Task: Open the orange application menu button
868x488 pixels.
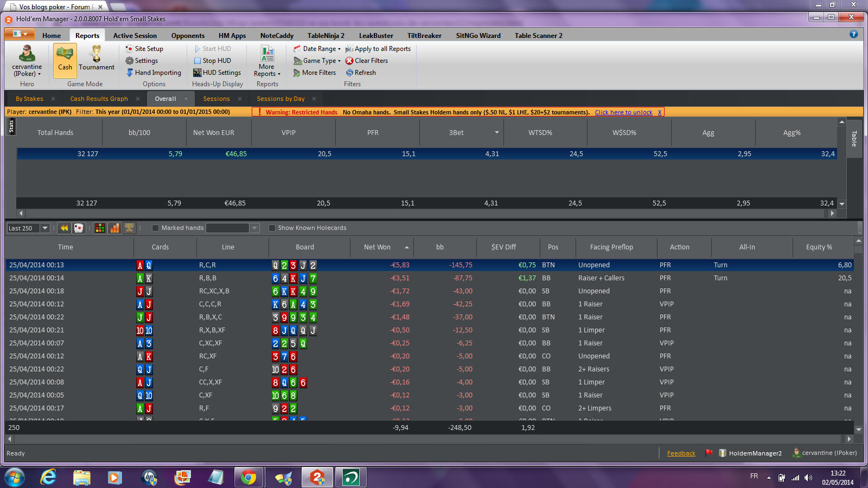Action: [x=20, y=34]
